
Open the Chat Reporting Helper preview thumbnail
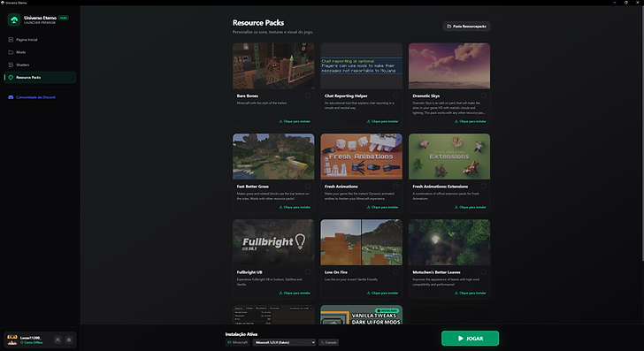click(362, 65)
